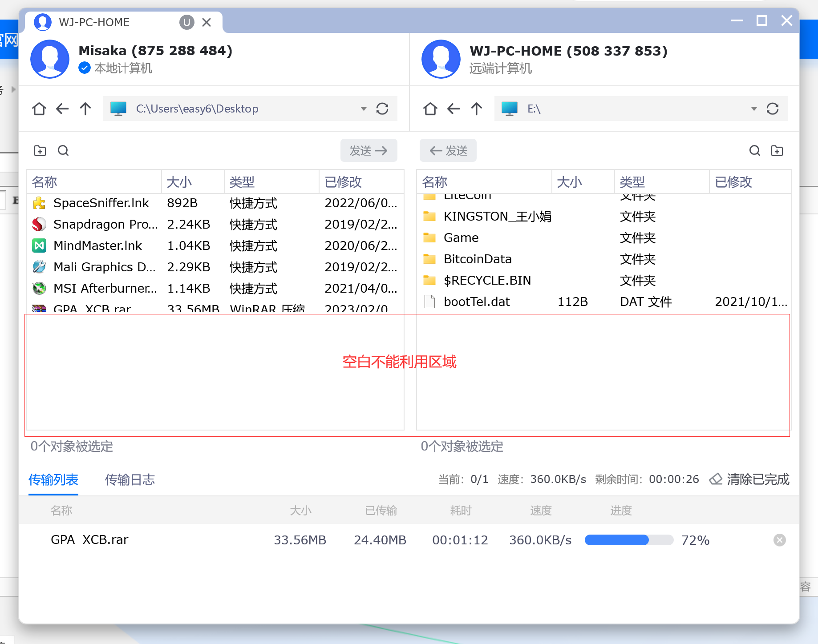This screenshot has height=644, width=818.
Task: Select bootTel.dat in remote list
Action: click(x=604, y=302)
